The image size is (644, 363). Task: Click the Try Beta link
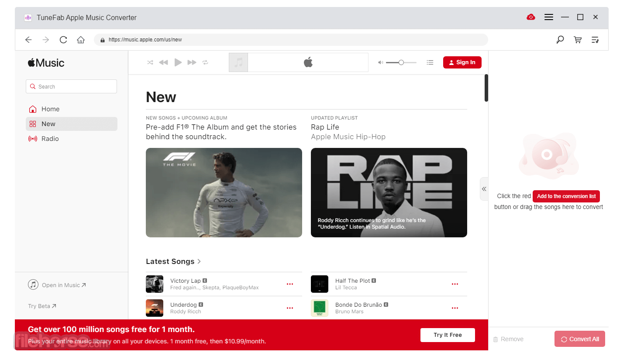click(42, 306)
